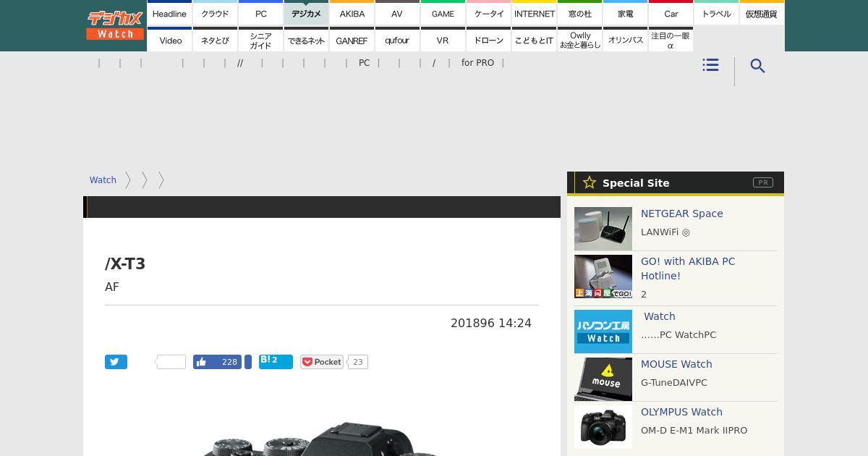Open the AV tab
This screenshot has width=868, height=456.
click(397, 13)
